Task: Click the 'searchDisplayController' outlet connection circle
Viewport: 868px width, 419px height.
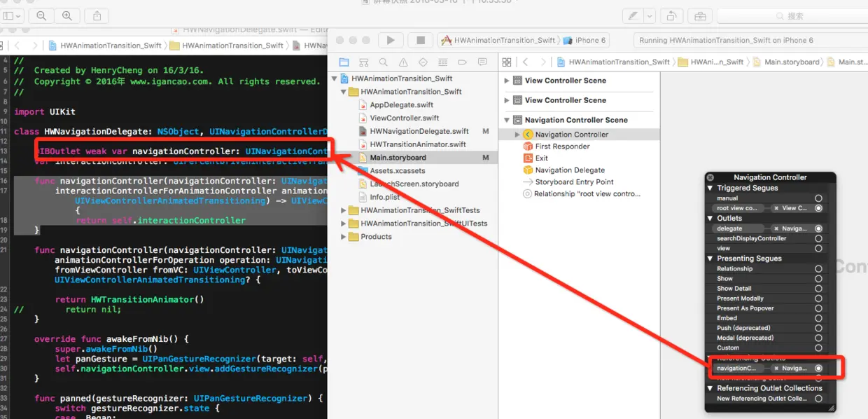Action: [818, 238]
